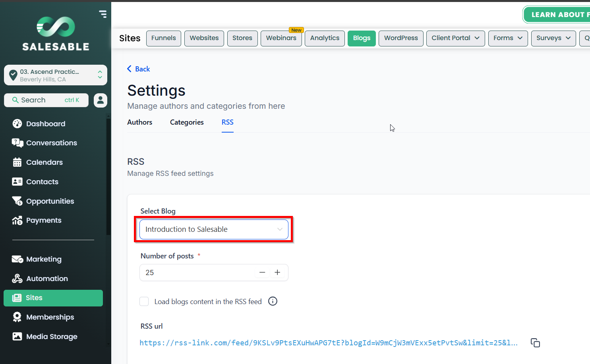
Task: Click the Salesable logo
Action: click(x=56, y=34)
